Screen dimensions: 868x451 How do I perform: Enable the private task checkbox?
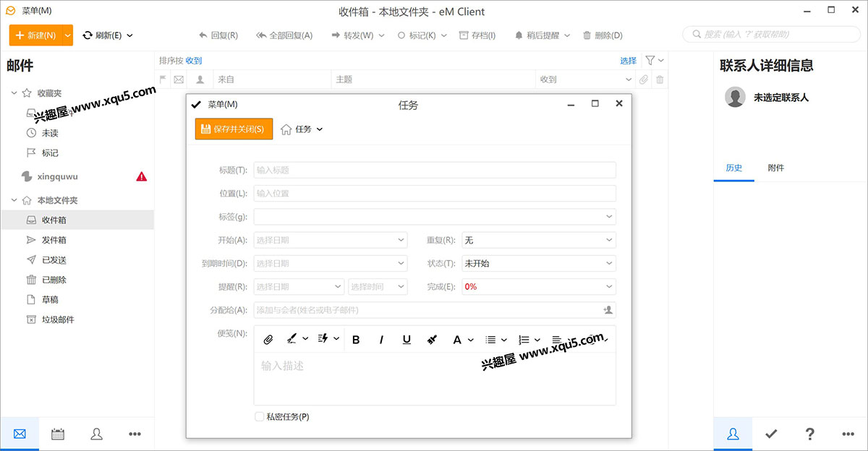click(259, 416)
